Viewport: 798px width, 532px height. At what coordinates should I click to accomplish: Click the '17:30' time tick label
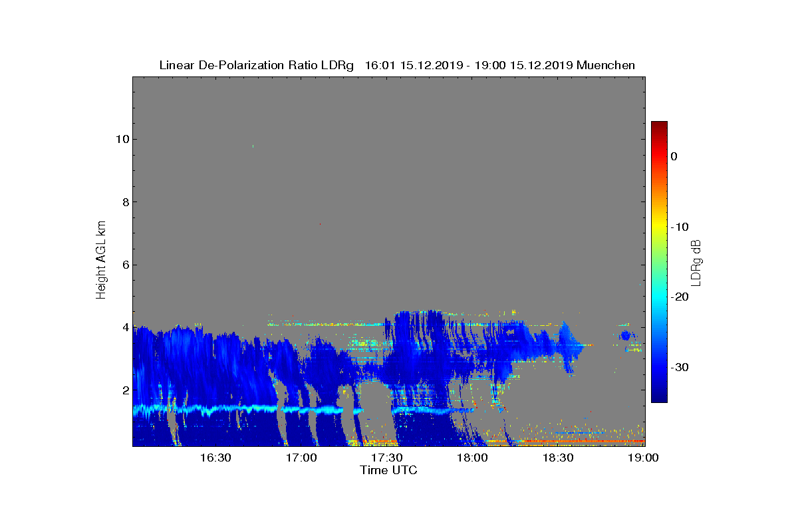point(387,458)
